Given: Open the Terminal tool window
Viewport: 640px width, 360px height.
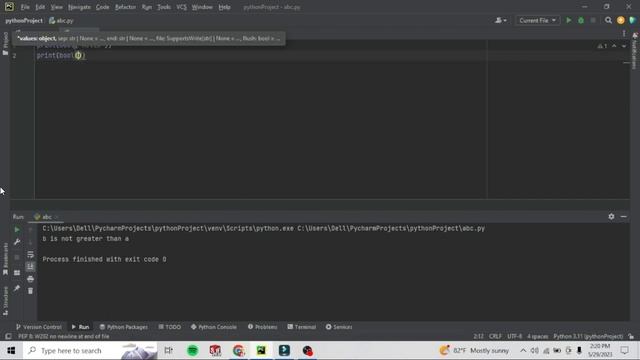Looking at the screenshot, I should [x=302, y=327].
